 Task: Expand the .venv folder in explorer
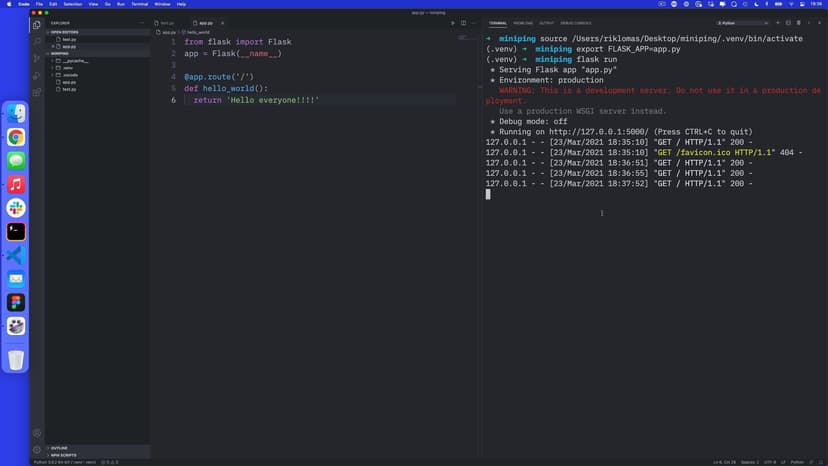click(x=67, y=68)
